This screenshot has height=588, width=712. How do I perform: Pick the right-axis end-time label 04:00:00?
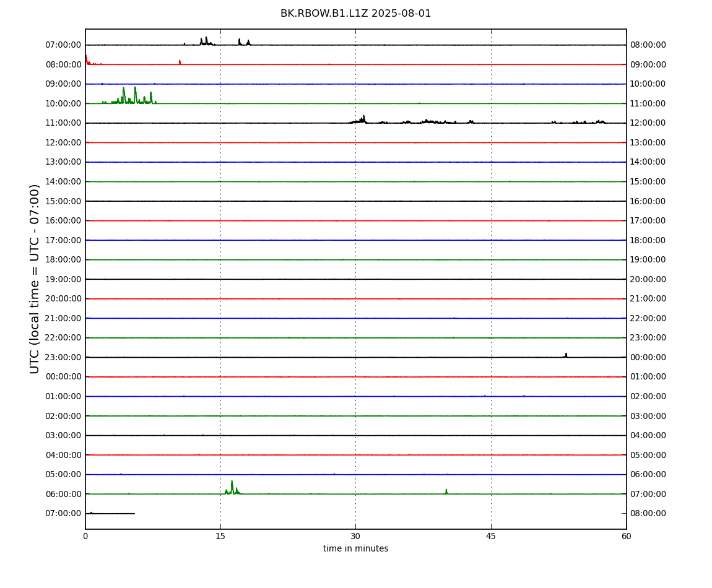[648, 436]
